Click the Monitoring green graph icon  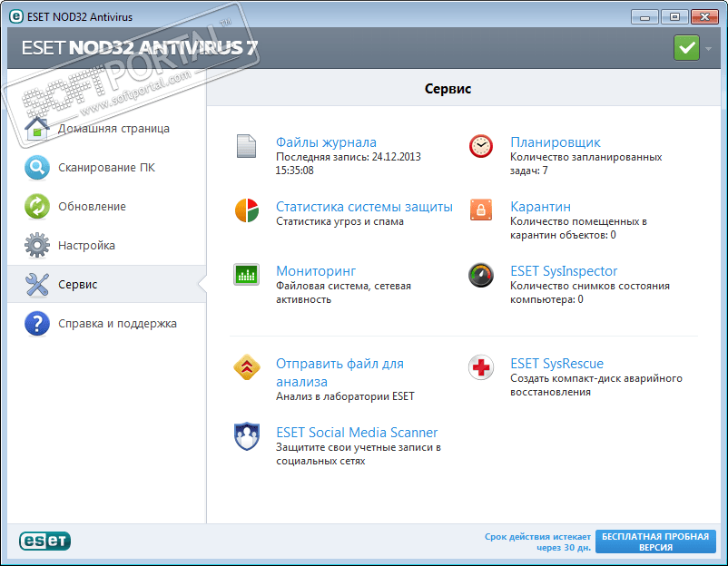[247, 274]
